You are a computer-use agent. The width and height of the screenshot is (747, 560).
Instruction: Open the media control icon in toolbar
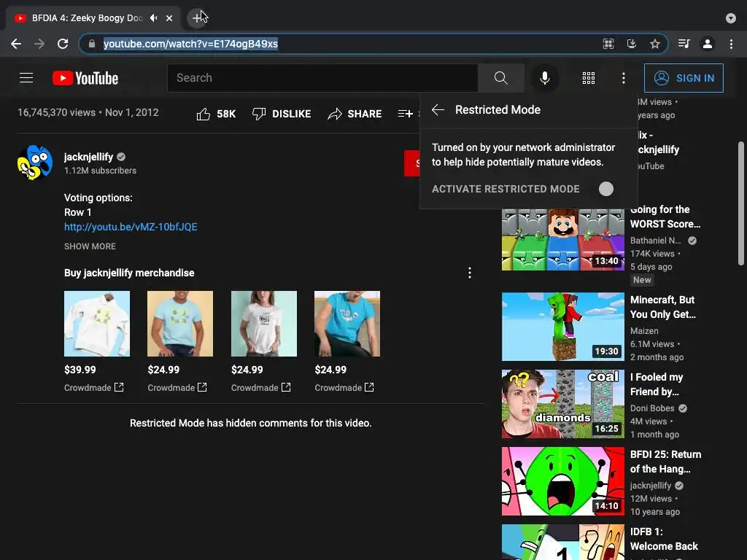684,44
